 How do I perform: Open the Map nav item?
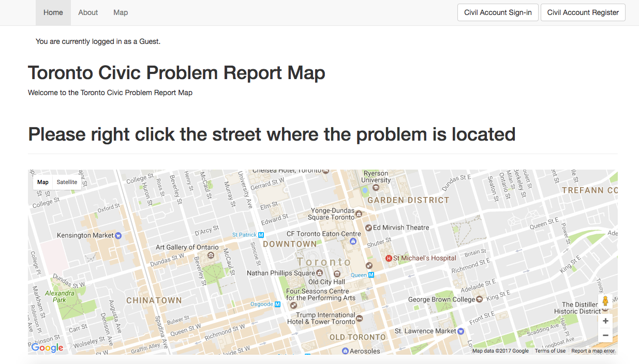pos(121,12)
